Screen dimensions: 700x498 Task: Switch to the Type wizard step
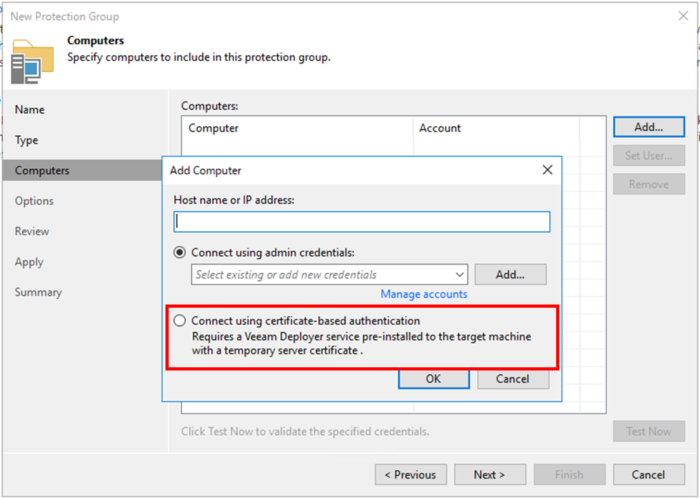pyautogui.click(x=27, y=140)
